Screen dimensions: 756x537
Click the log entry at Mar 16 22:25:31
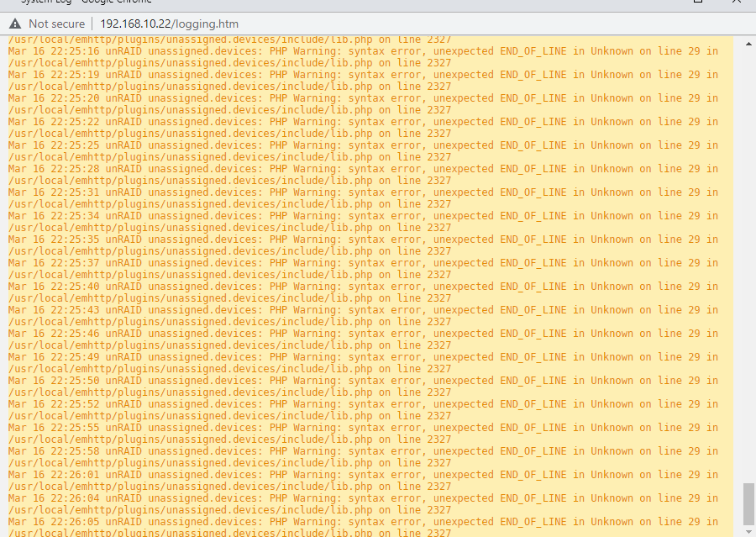point(363,198)
